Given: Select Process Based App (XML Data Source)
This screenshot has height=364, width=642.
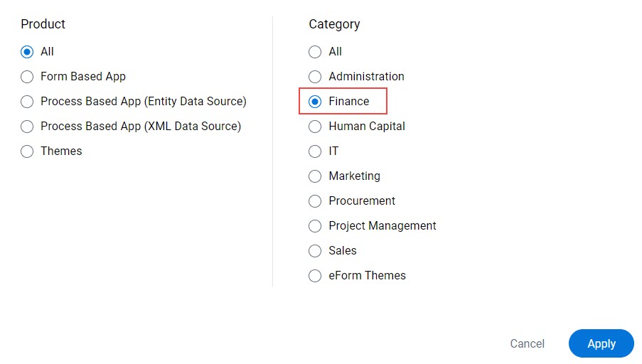Looking at the screenshot, I should point(27,127).
